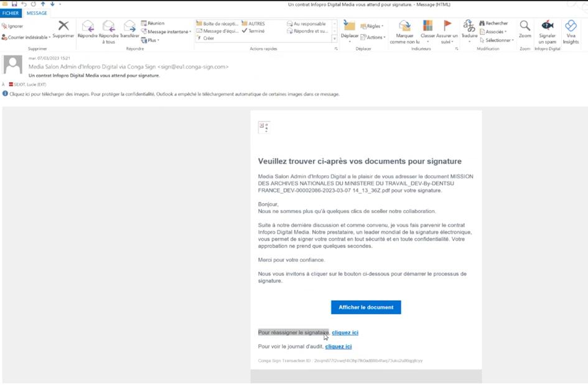Click the undo arrow in quick access toolbar
Image resolution: width=588 pixels, height=385 pixels.
24,4
